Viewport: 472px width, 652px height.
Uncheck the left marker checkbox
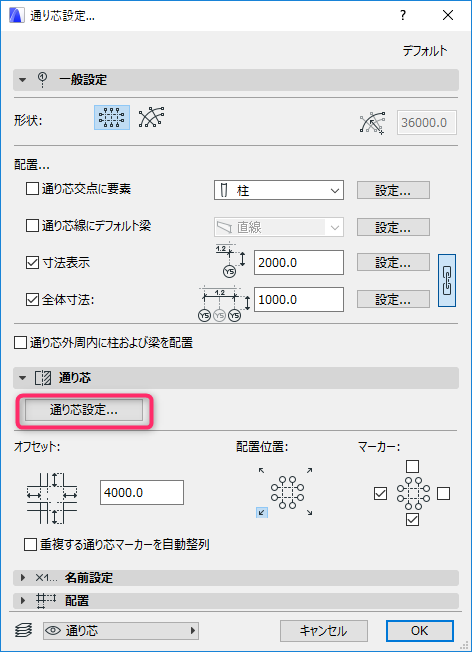[381, 494]
